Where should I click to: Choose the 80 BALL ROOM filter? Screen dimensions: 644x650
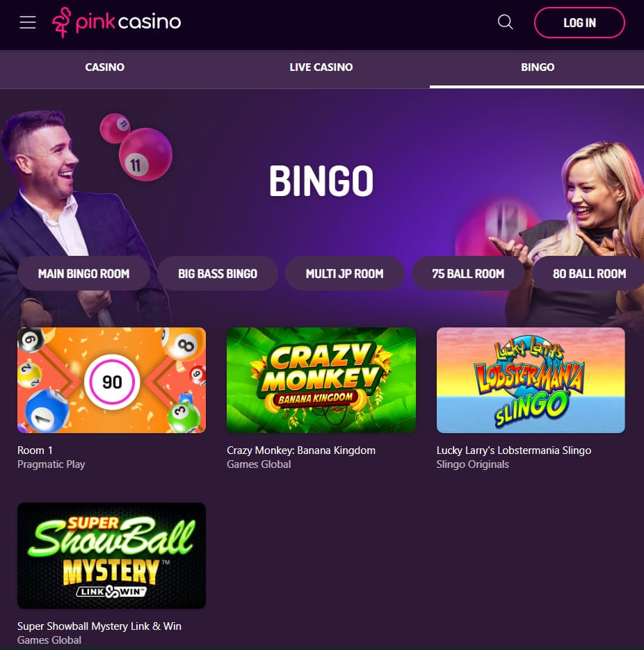[589, 274]
